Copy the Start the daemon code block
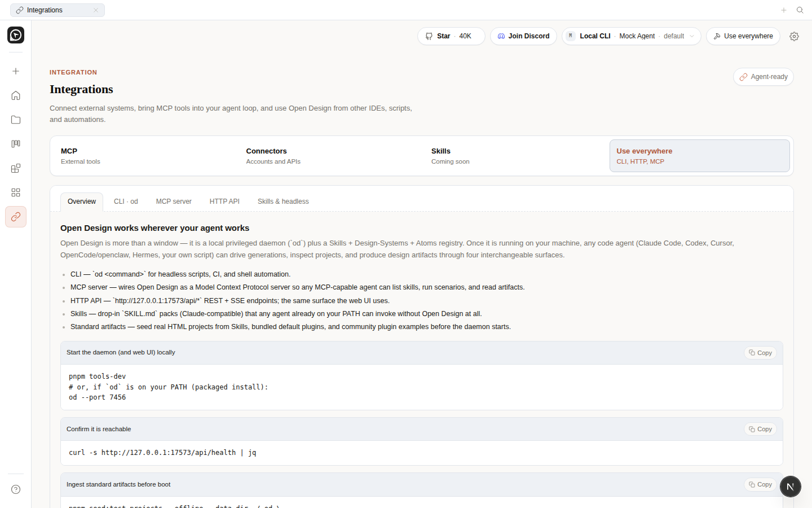Viewport: 812px width, 508px height. [760, 353]
